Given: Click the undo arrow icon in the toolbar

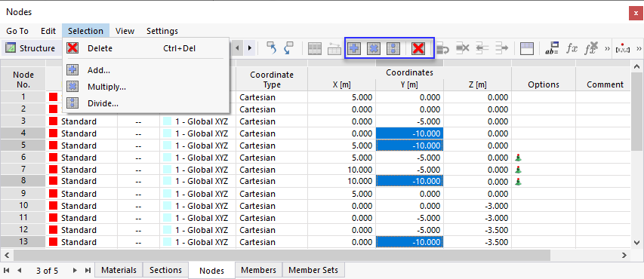Looking at the screenshot, I should pos(272,48).
